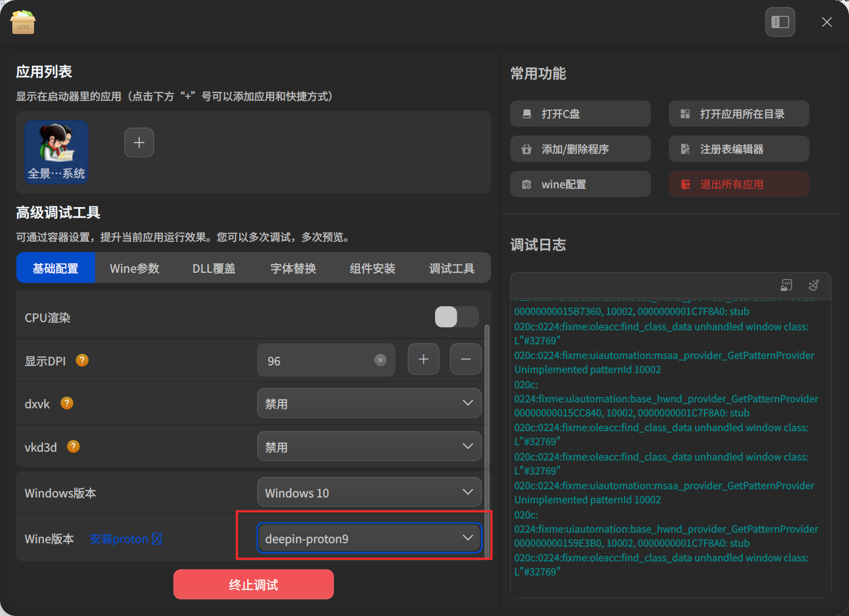Image resolution: width=849 pixels, height=616 pixels.
Task: Switch to the 调试工具 tab
Action: (452, 268)
